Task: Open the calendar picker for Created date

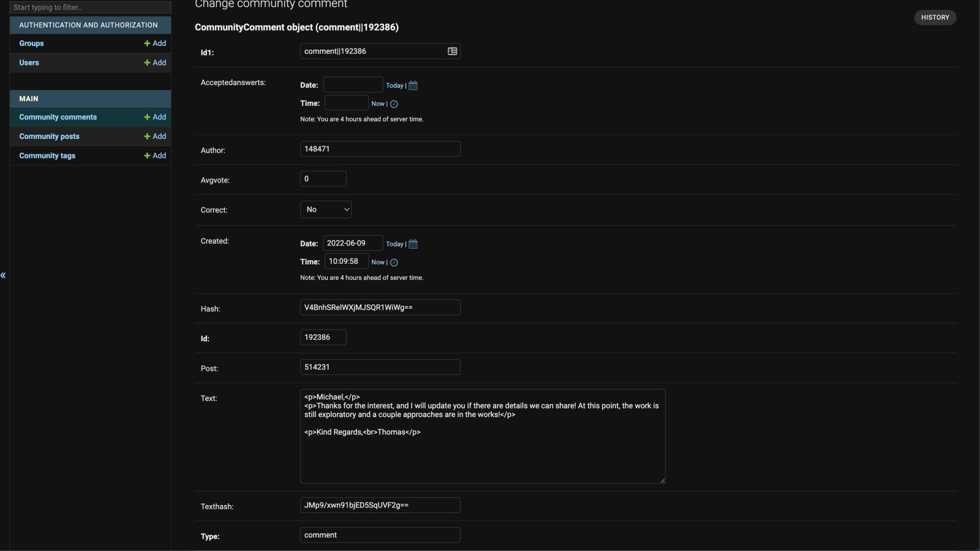Action: [413, 244]
